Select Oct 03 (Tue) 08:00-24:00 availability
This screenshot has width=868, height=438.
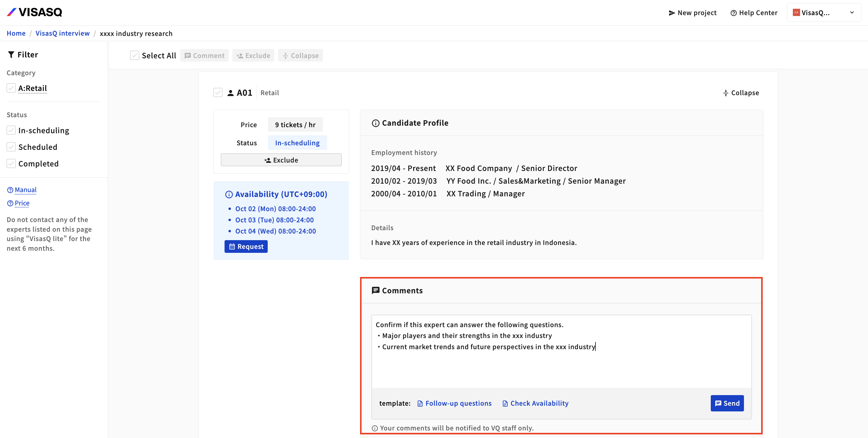(274, 220)
